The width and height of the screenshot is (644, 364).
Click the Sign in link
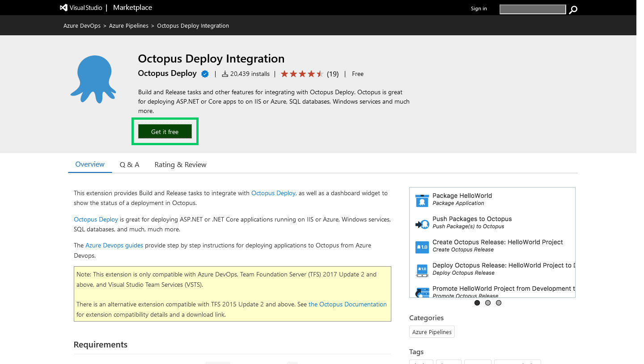point(479,8)
